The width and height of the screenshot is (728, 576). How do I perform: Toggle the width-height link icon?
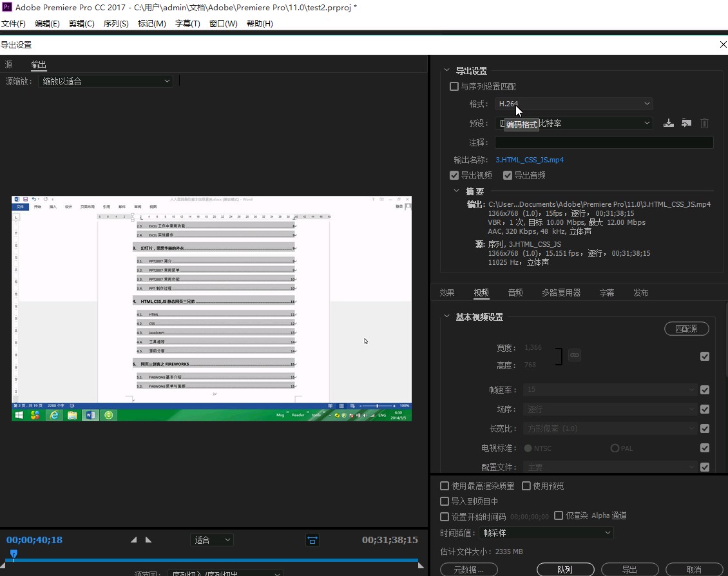click(x=575, y=355)
